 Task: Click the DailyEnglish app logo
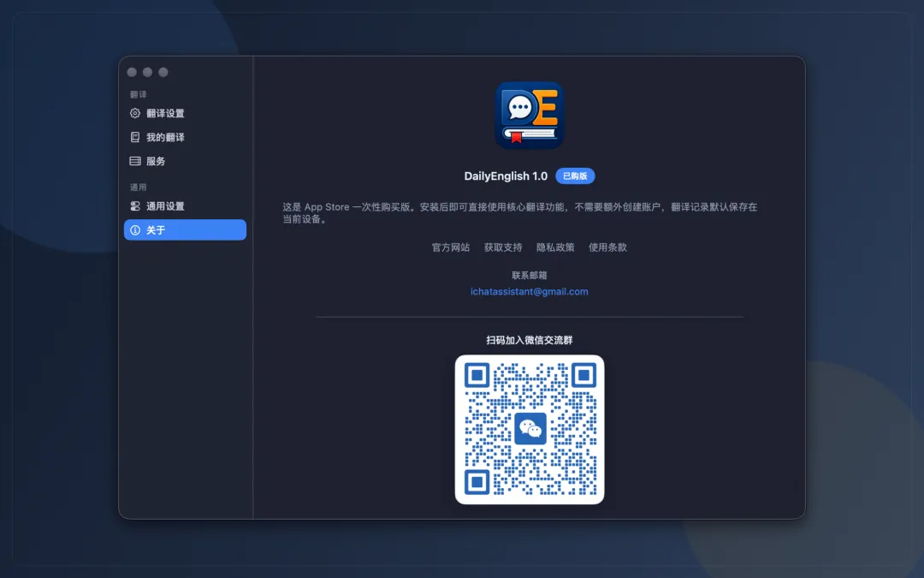(530, 115)
